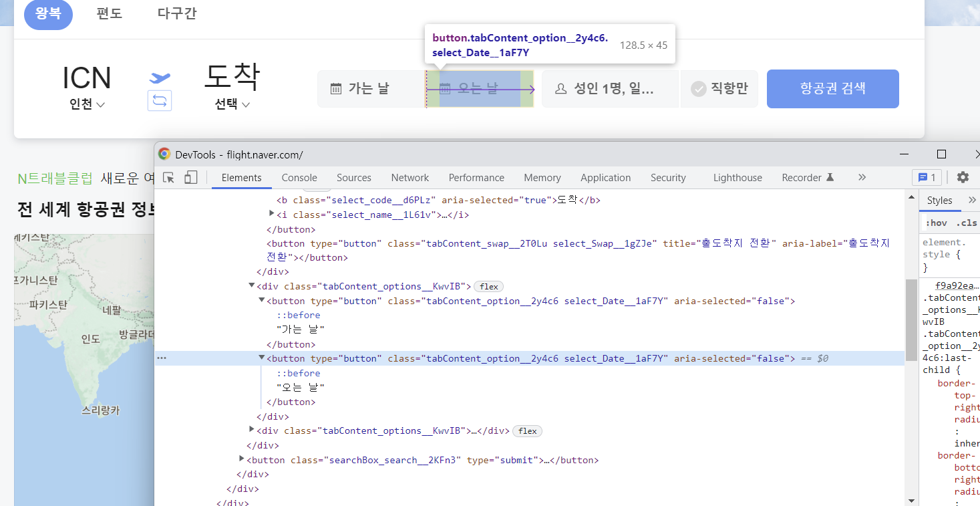Show more Styles pane tabs chevron

point(972,200)
